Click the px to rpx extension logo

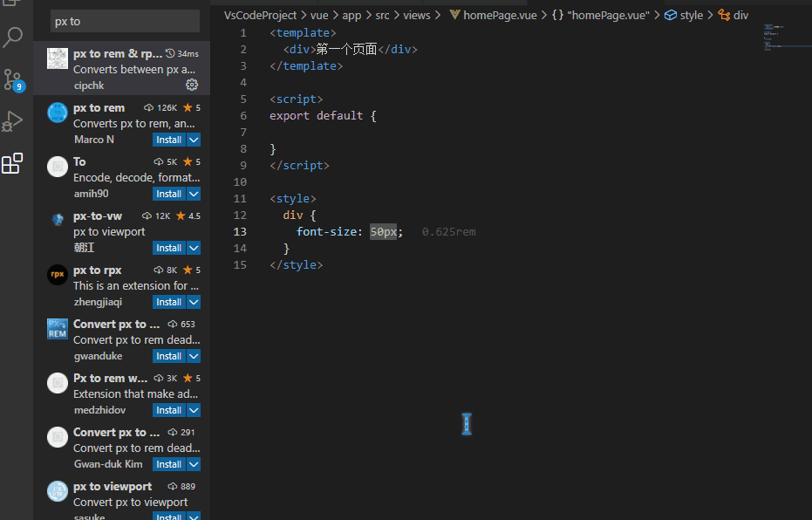[x=58, y=275]
